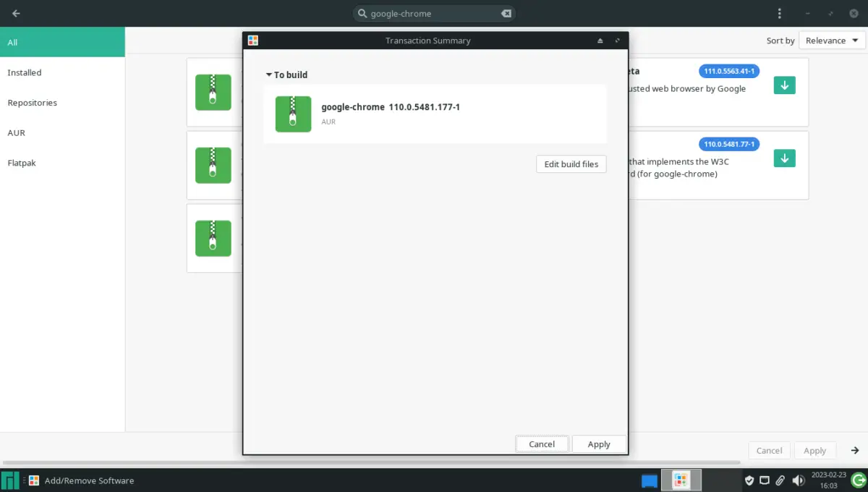
Task: Click the main window Apply button
Action: (814, 450)
